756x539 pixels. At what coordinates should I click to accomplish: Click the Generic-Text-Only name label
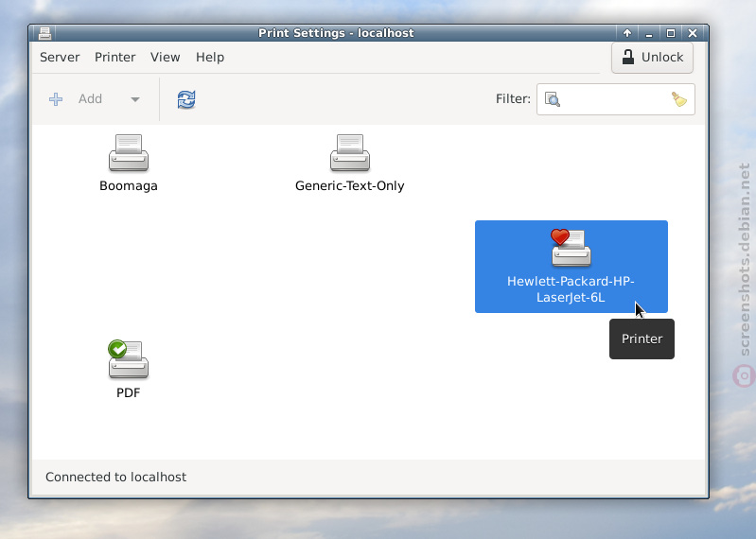tap(349, 186)
